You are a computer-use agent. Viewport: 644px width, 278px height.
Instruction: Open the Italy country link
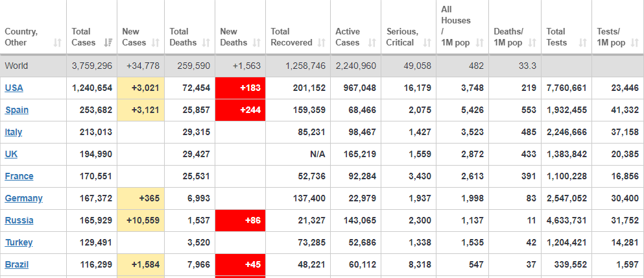(14, 132)
